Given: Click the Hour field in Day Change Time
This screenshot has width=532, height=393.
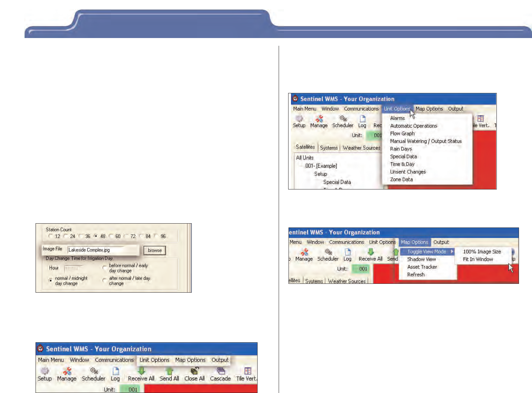Looking at the screenshot, I should [x=73, y=268].
